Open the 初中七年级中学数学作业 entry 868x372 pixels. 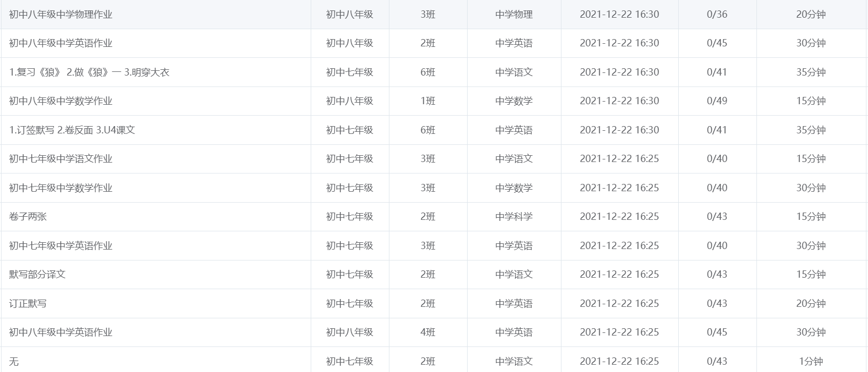[x=60, y=188]
